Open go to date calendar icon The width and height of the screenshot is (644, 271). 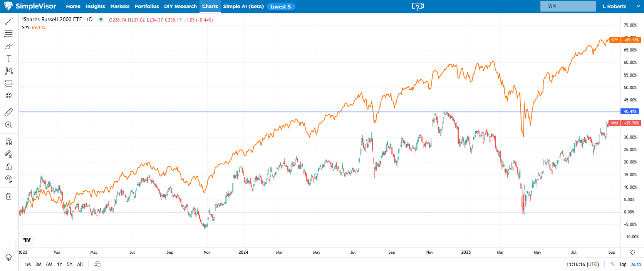coord(97,264)
